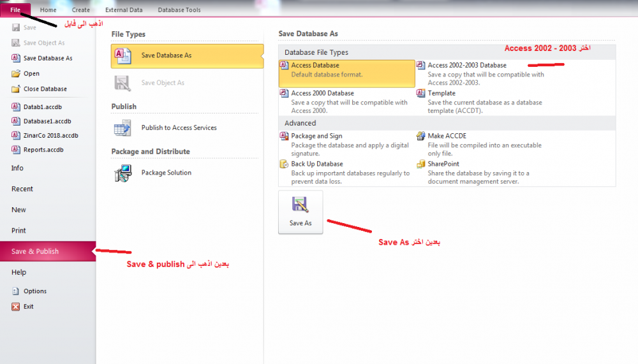Select Publish to Access Services text
This screenshot has width=638, height=364.
179,127
